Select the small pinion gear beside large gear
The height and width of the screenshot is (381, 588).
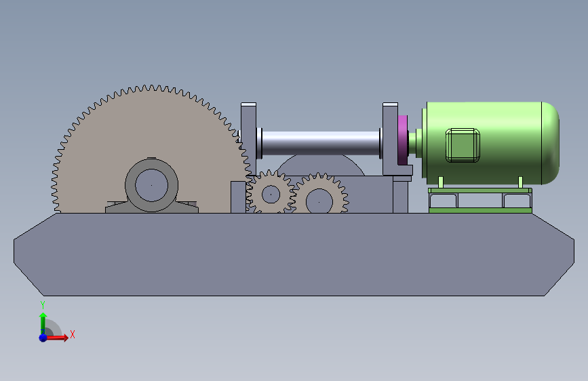[271, 193]
